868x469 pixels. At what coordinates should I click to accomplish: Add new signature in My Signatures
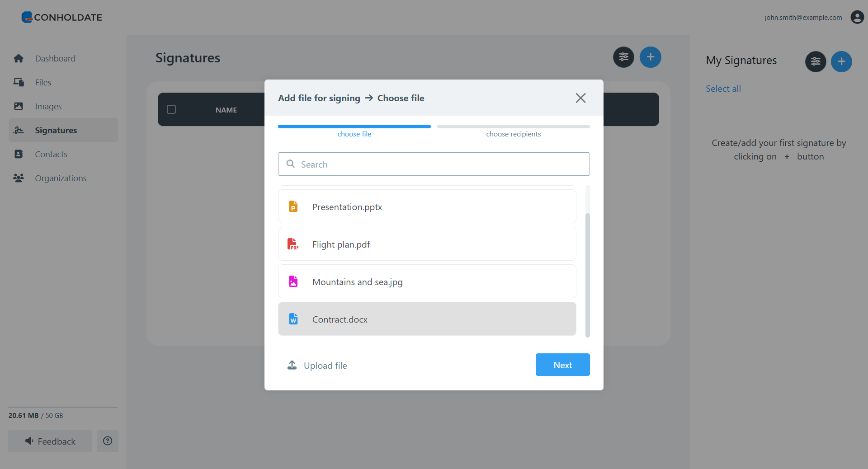point(841,61)
